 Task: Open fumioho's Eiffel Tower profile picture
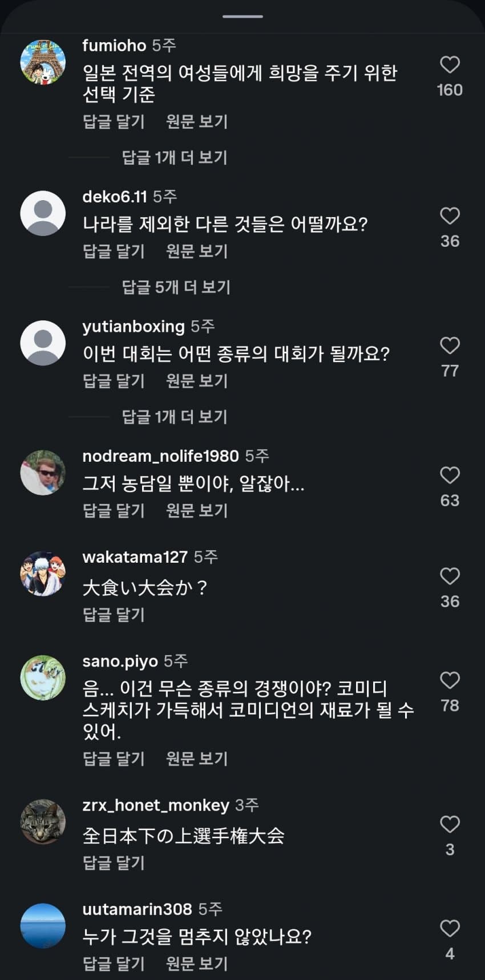point(43,62)
